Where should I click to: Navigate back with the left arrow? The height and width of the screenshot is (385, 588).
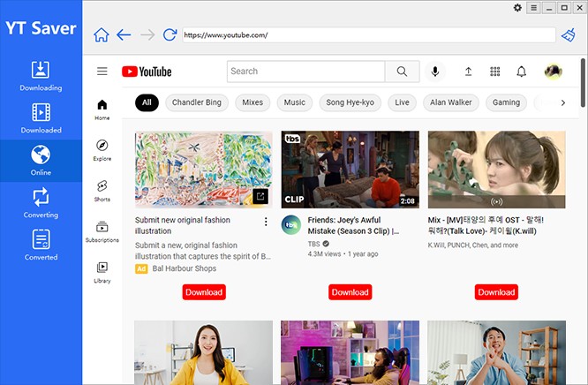point(124,35)
